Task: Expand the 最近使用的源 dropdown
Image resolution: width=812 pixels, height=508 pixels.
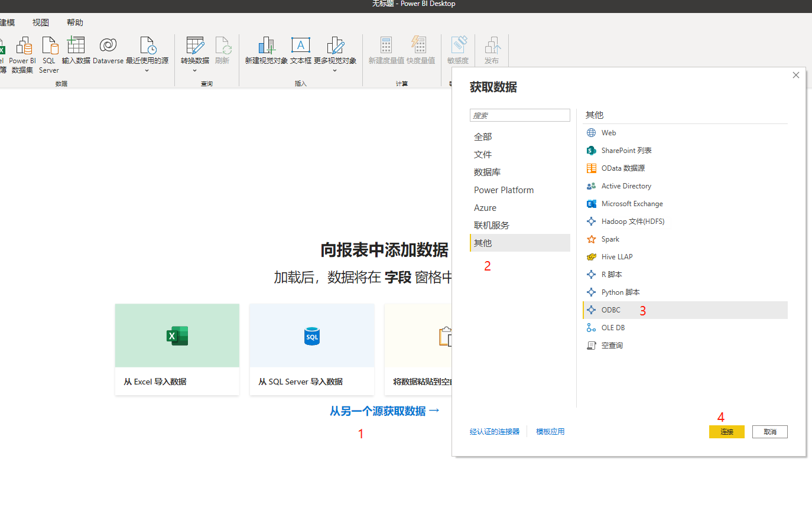Action: (147, 70)
